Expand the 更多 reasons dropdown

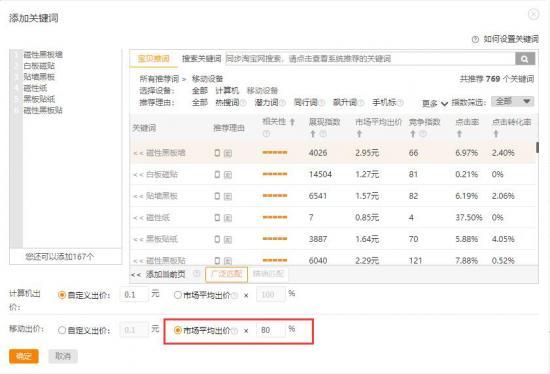coord(435,103)
